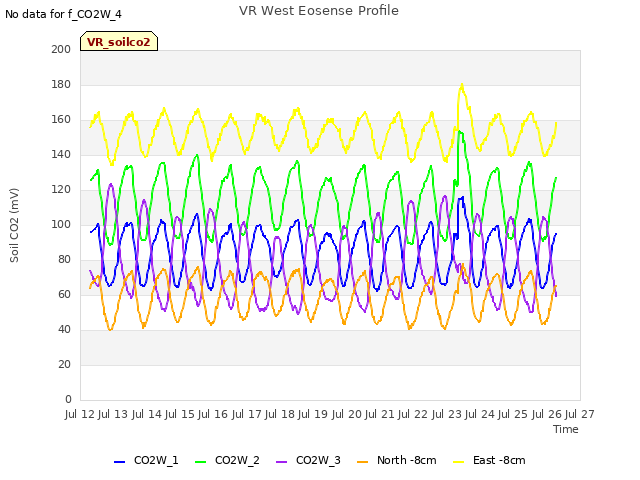
Task: Toggle the CO2W_2 legend entry
Action: (x=227, y=460)
